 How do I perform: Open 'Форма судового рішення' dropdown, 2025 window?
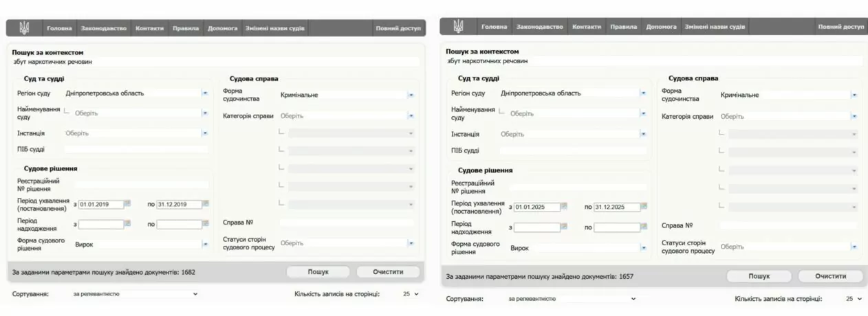643,247
